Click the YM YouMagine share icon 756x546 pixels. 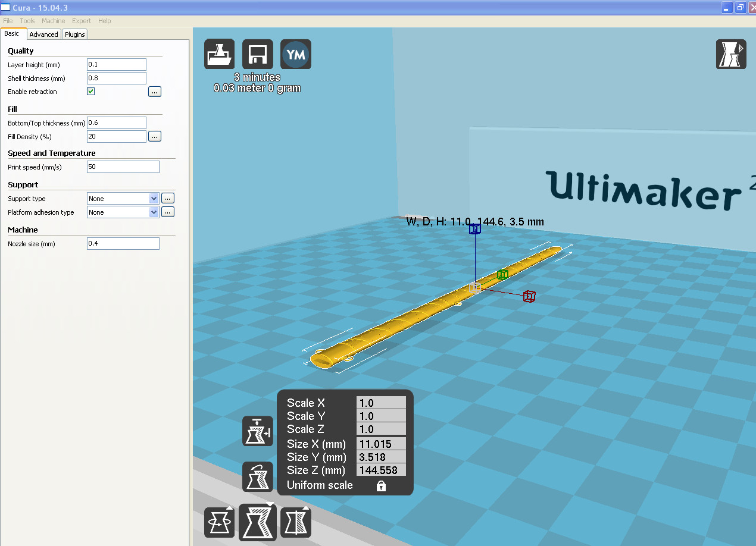click(x=296, y=54)
